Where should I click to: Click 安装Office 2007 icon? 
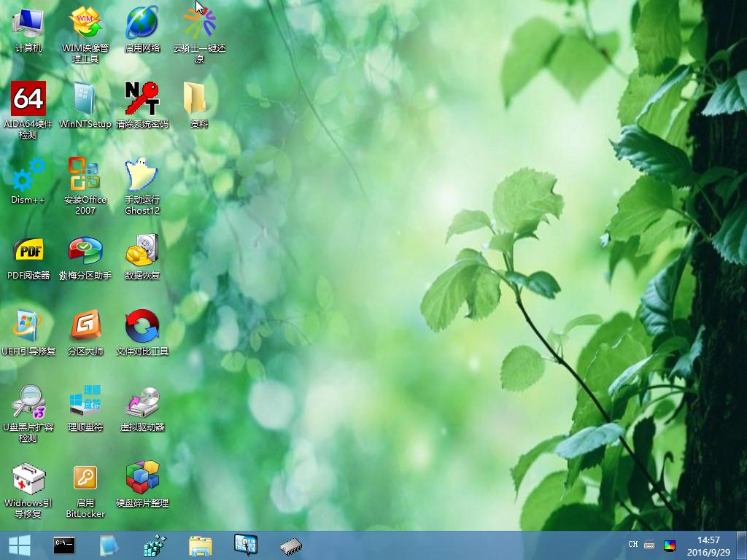pos(85,175)
